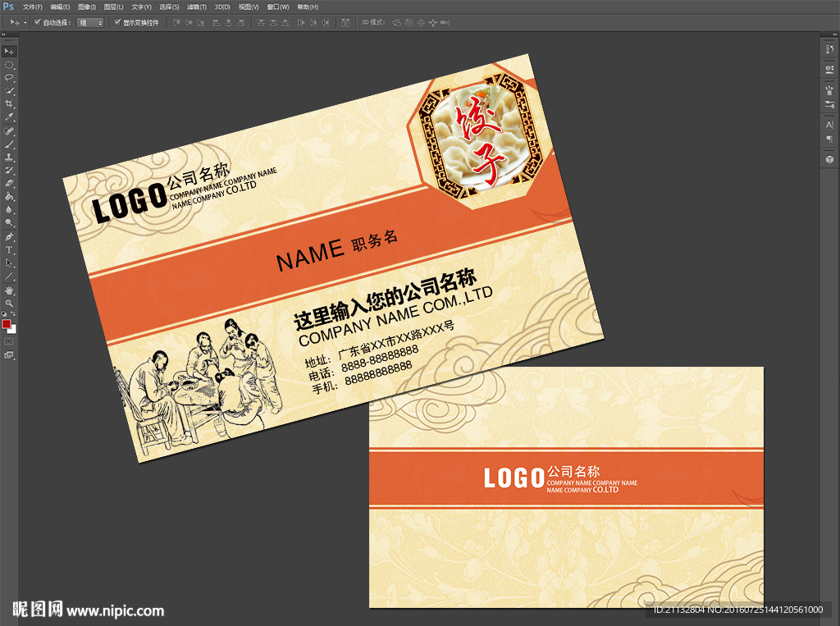Select the Quick Selection tool
Screen dimensions: 840x626
(9, 91)
